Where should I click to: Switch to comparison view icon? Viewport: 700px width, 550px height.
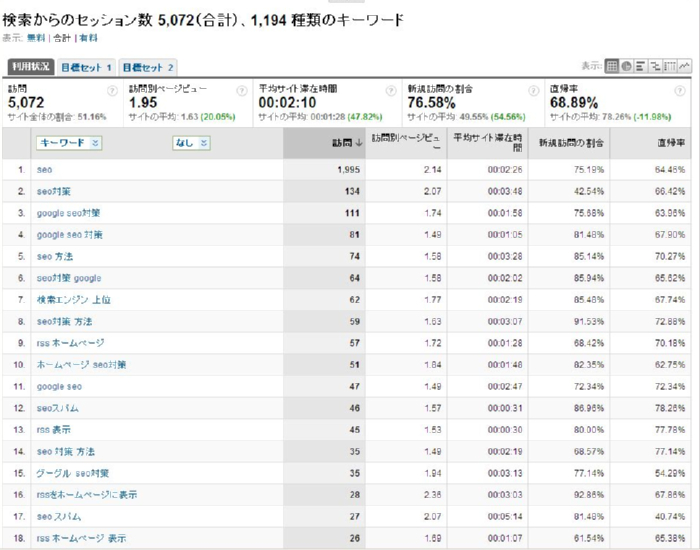655,67
